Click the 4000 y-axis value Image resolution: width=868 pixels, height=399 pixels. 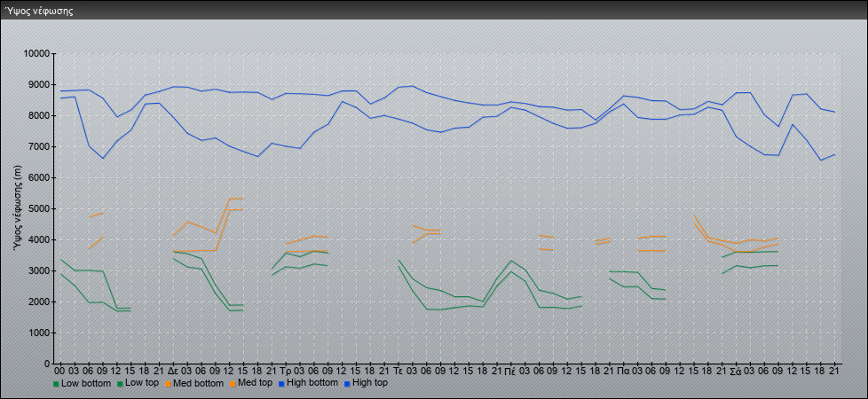[x=39, y=239]
